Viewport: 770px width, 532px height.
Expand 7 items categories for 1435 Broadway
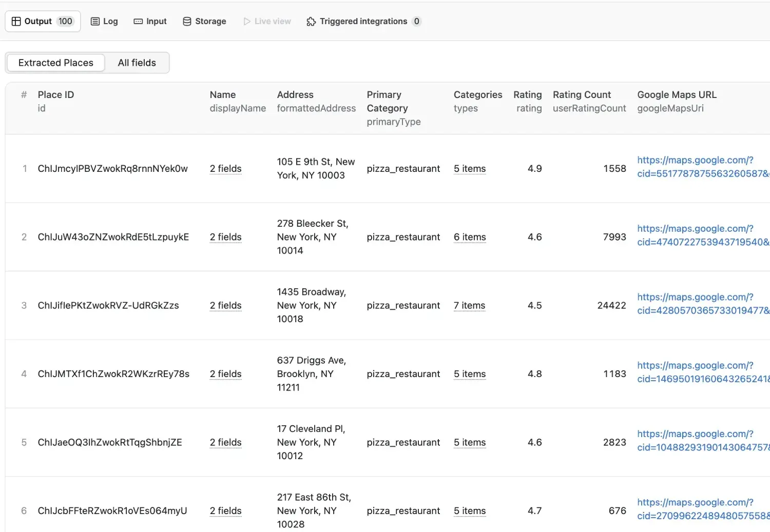[x=469, y=305]
